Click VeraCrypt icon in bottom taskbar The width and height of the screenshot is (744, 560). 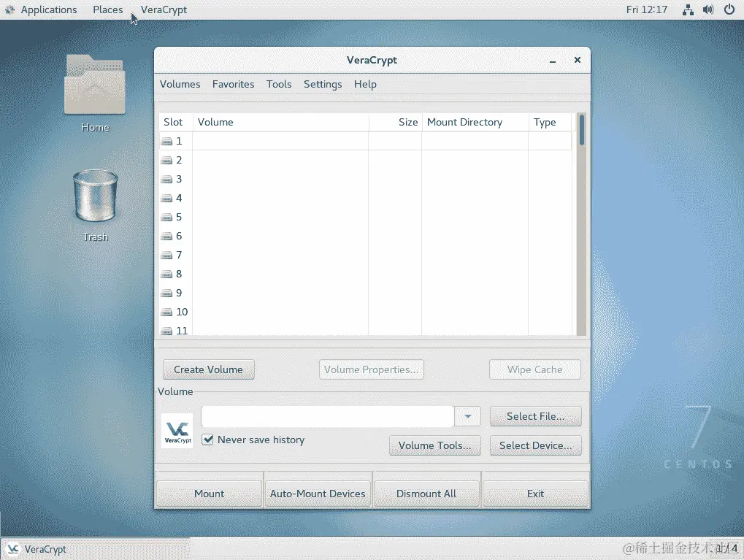[13, 549]
